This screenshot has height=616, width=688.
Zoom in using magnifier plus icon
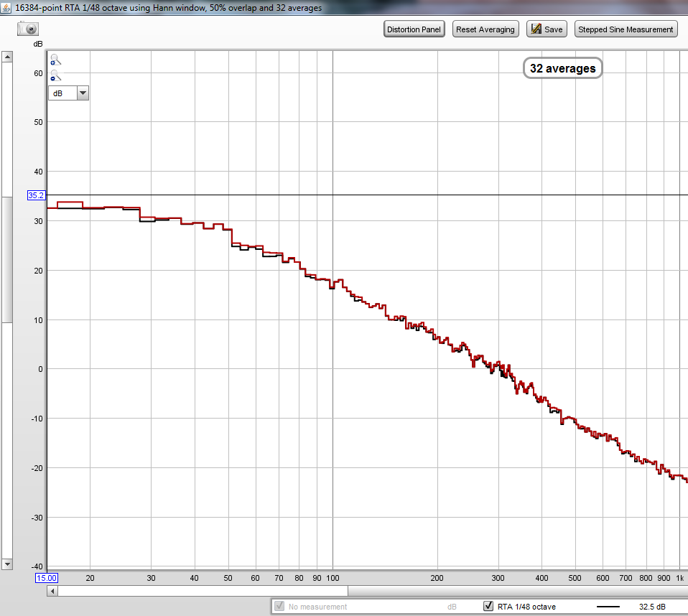[x=55, y=60]
